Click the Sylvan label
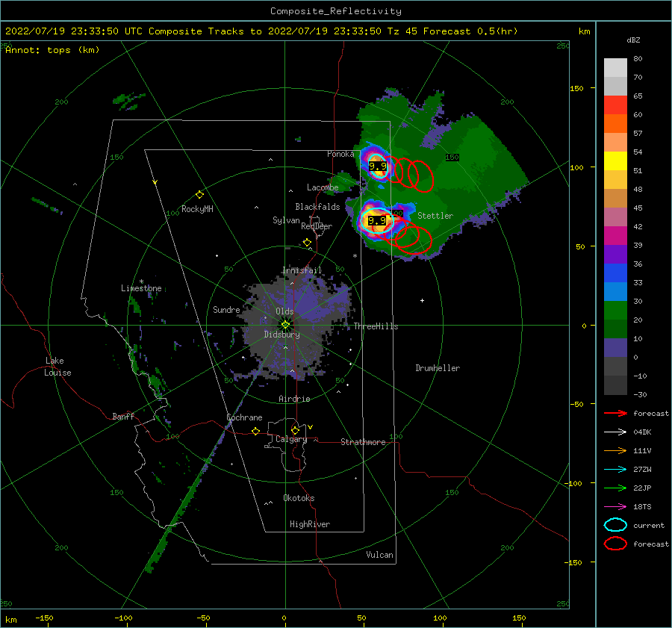672x628 pixels. [286, 220]
